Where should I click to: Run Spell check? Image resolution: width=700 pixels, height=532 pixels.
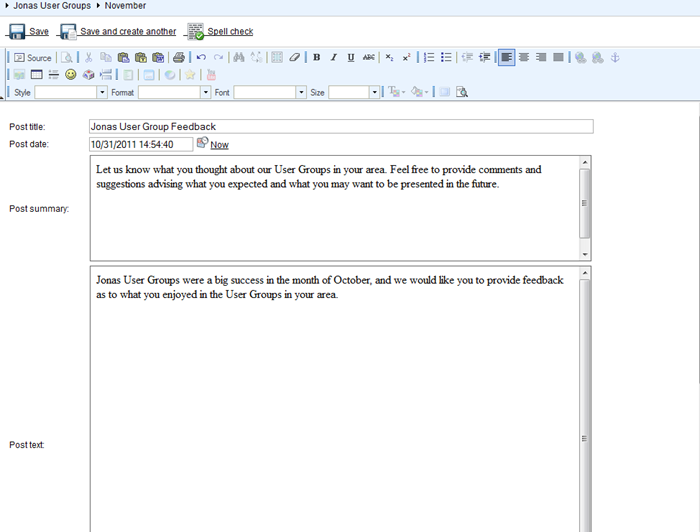pos(220,32)
